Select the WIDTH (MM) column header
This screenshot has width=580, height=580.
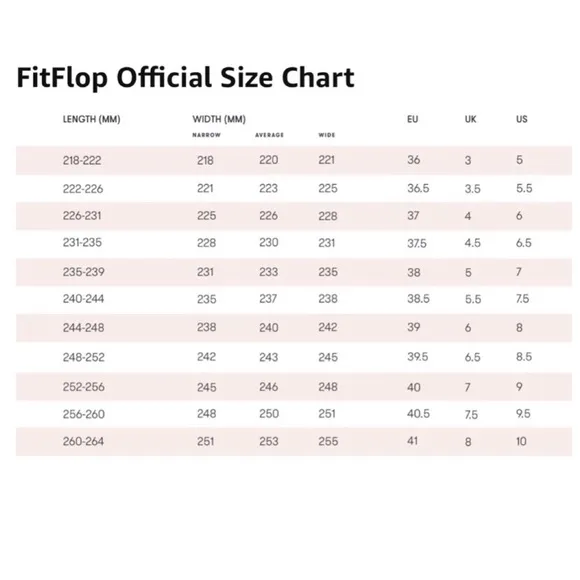219,119
